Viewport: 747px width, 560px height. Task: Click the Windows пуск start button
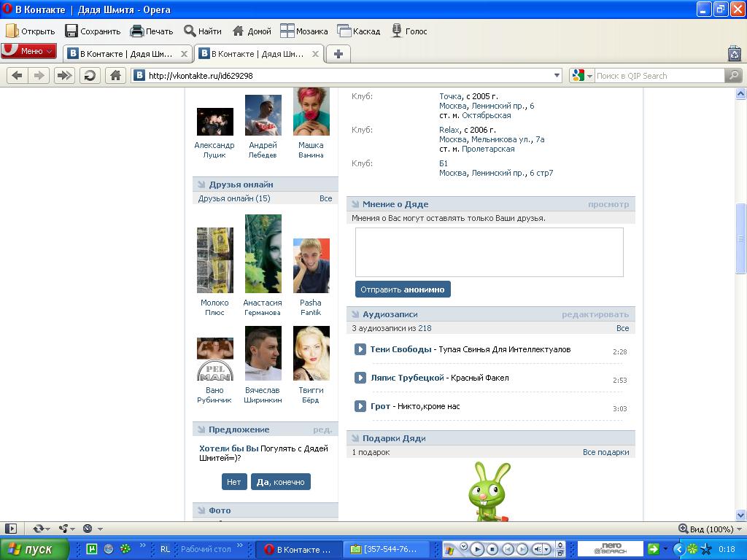click(34, 549)
